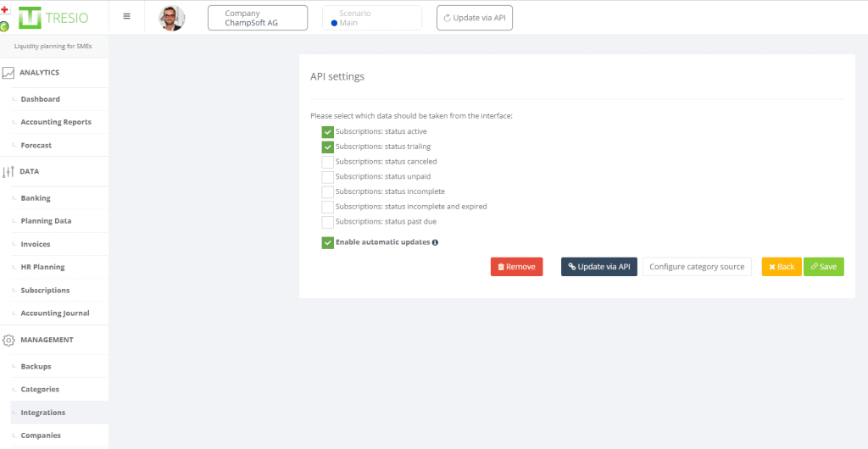The width and height of the screenshot is (868, 449).
Task: Click dark Update via API button
Action: coord(599,267)
